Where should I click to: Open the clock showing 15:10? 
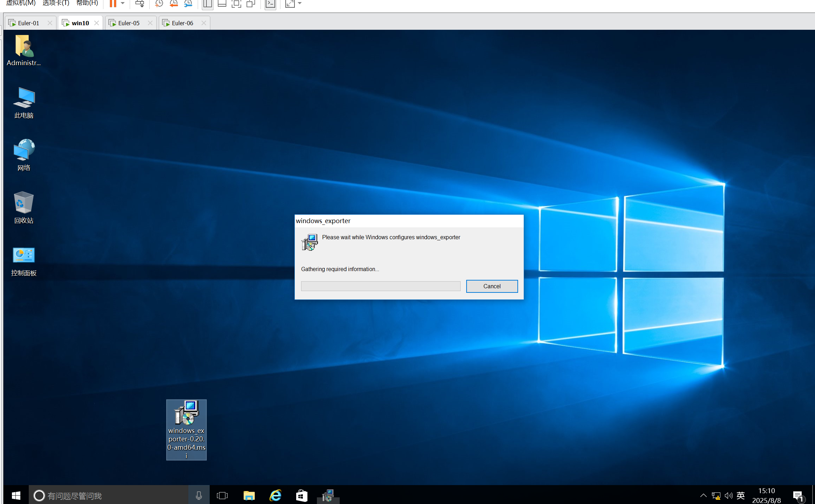[x=767, y=496]
